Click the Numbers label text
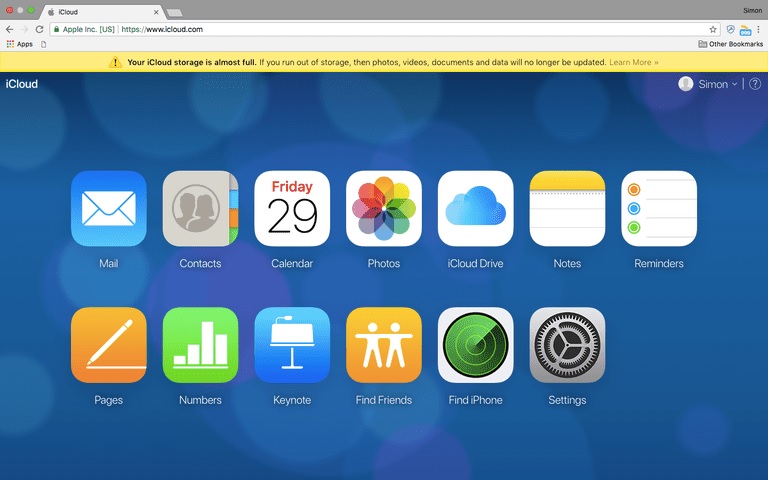 pyautogui.click(x=200, y=400)
